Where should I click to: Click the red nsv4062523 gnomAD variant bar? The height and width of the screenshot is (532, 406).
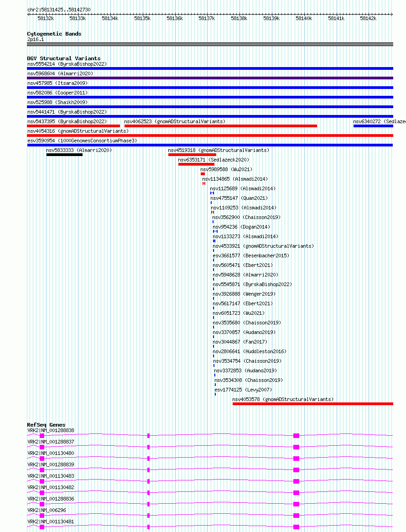click(221, 126)
